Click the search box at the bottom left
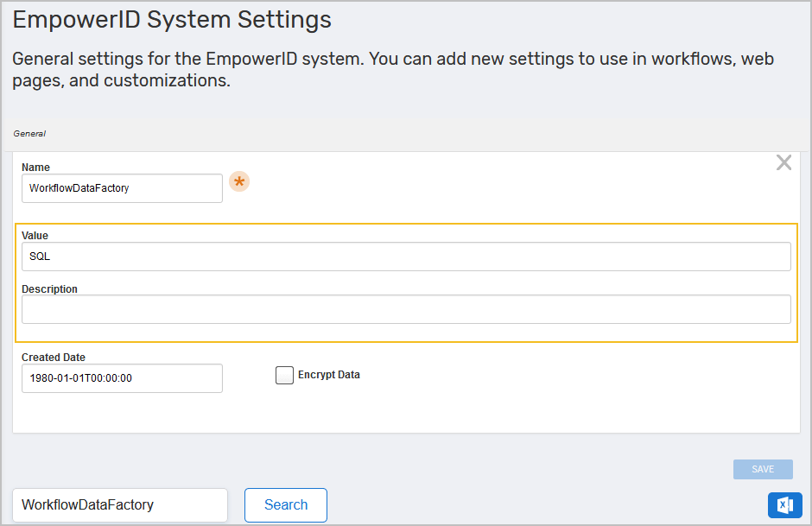The image size is (812, 526). pos(119,505)
